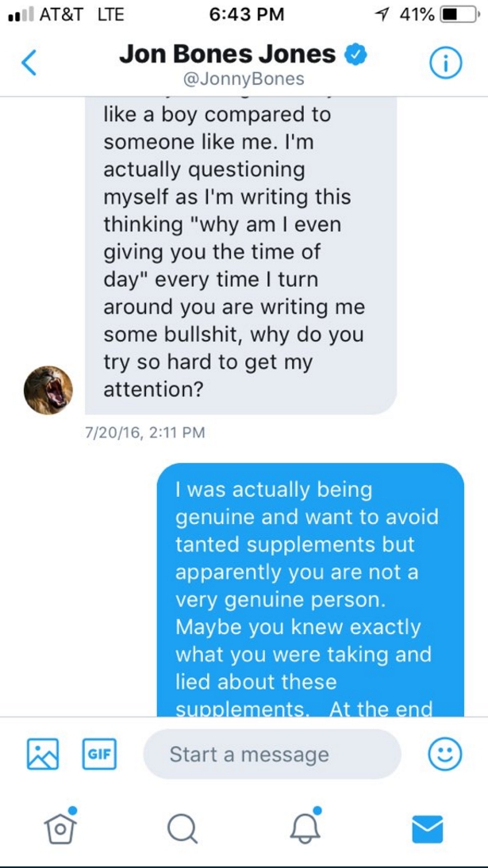This screenshot has width=488, height=868.
Task: Open the emoji smiley picker
Action: pyautogui.click(x=445, y=754)
